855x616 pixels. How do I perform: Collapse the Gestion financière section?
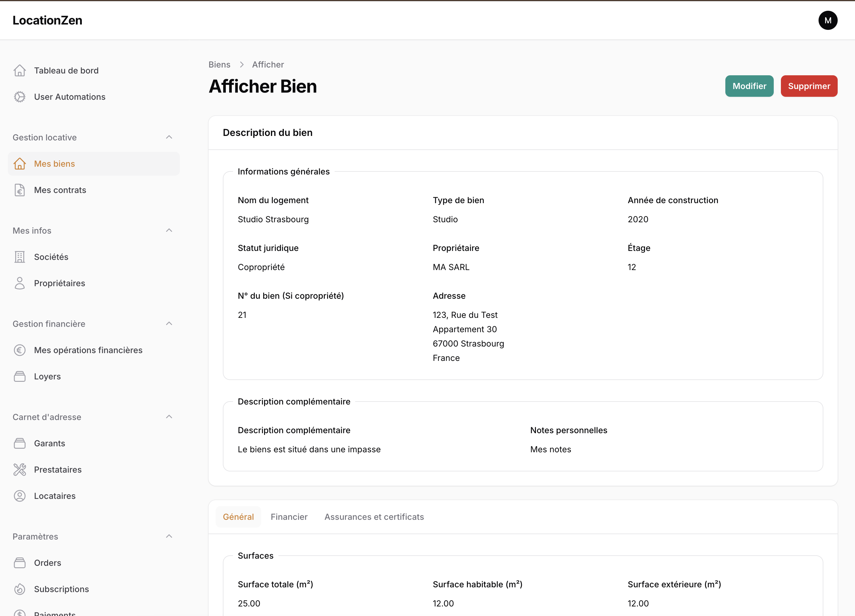pos(169,324)
